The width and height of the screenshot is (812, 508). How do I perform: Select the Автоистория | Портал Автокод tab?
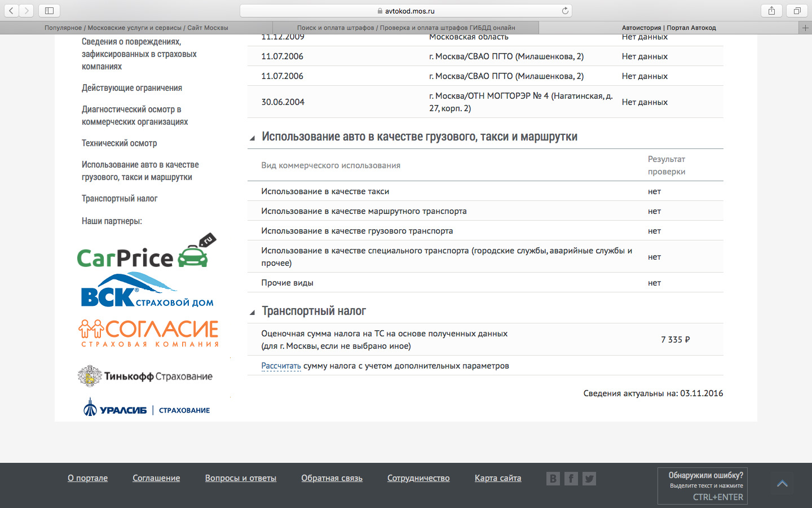(669, 28)
